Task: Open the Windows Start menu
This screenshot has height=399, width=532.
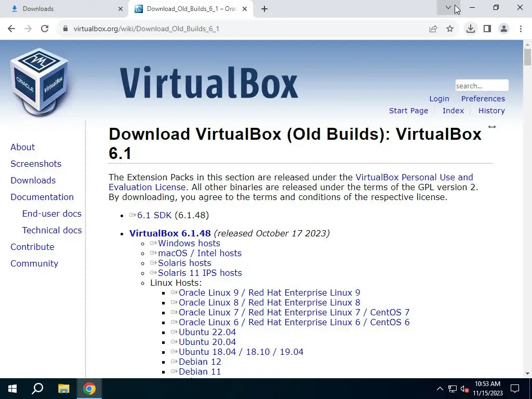Action: pos(12,389)
